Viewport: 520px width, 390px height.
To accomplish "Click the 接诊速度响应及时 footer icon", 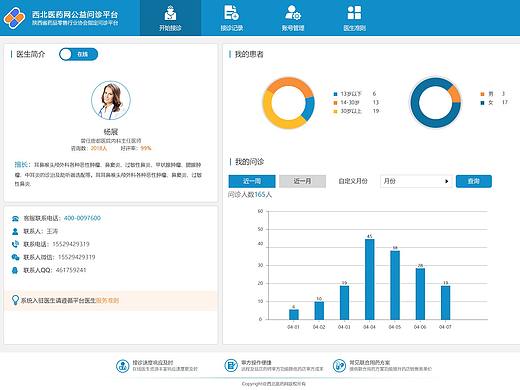I will point(122,366).
